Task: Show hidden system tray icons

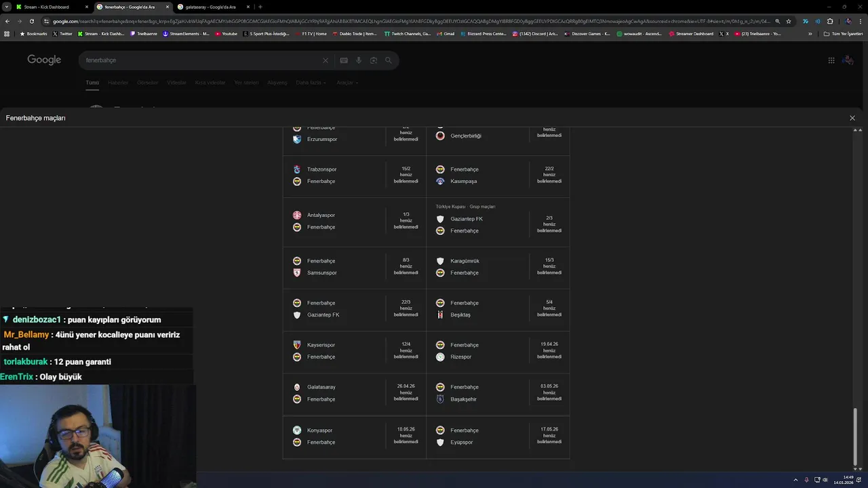Action: [795, 480]
